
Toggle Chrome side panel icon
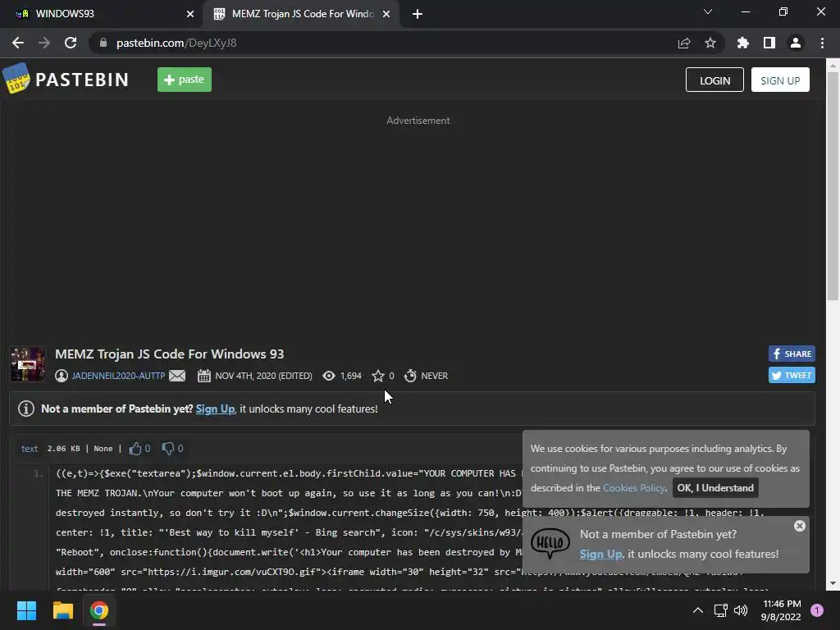tap(769, 43)
